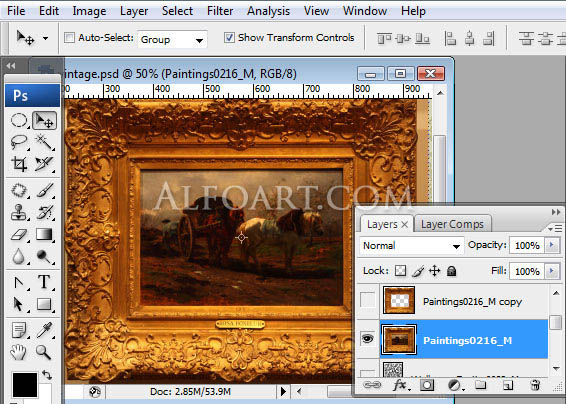
Task: Hide the Paintings0216_M layer
Action: (367, 339)
